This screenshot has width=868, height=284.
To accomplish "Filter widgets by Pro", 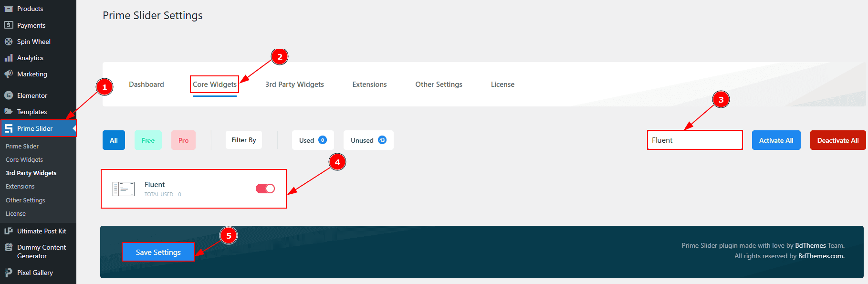I will (183, 140).
